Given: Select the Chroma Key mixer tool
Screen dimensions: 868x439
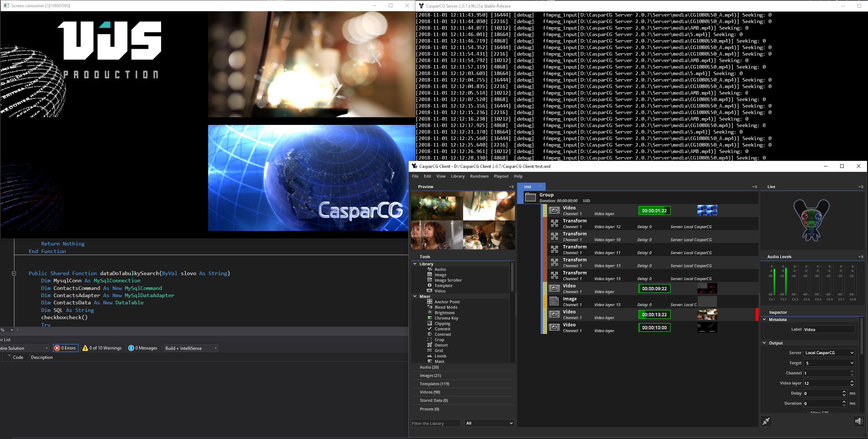Looking at the screenshot, I should (446, 318).
